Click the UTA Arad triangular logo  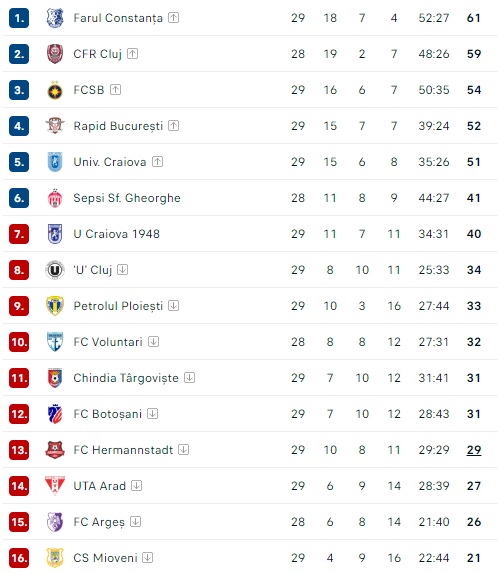(55, 486)
